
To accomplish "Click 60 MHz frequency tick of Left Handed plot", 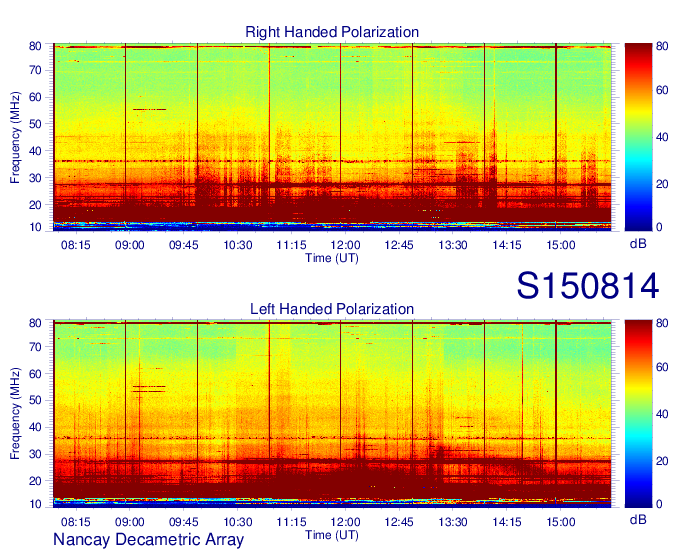I will click(x=35, y=374).
